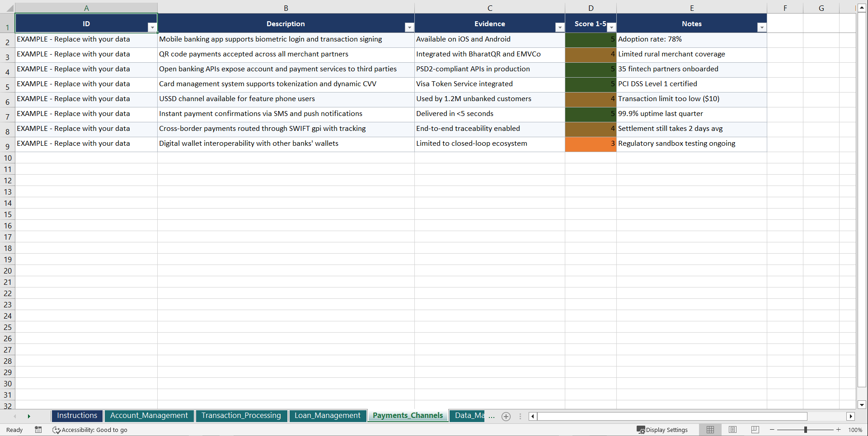Click the Accessibility checker icon
Image resolution: width=868 pixels, height=436 pixels.
coord(56,430)
